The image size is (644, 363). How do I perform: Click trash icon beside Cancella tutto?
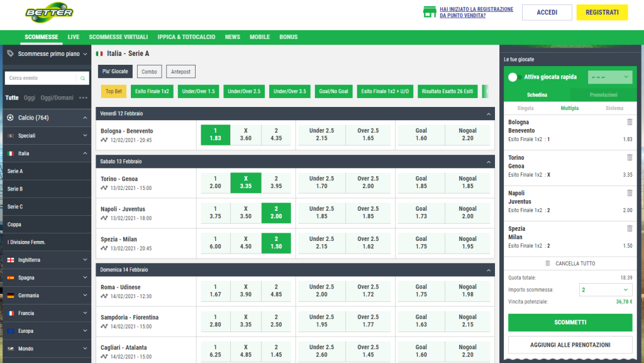(x=548, y=263)
